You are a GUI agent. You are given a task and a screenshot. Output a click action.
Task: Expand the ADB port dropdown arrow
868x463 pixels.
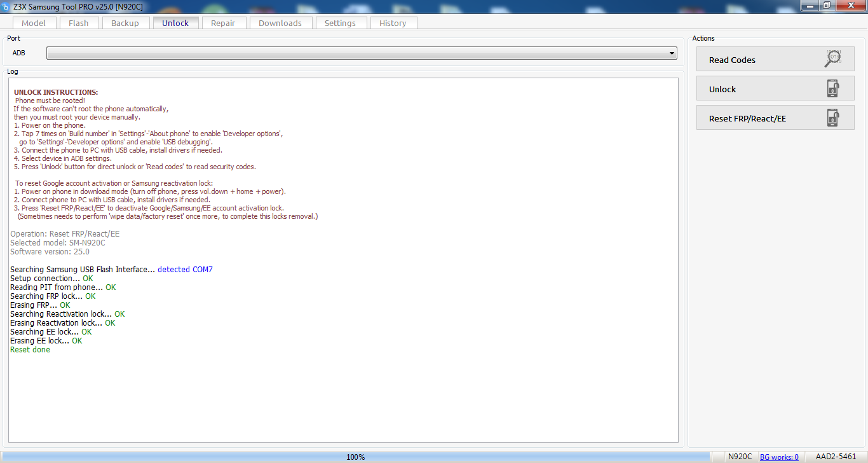[672, 53]
